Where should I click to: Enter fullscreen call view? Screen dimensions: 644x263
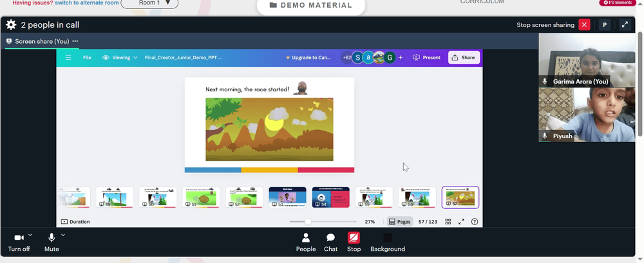coord(625,24)
